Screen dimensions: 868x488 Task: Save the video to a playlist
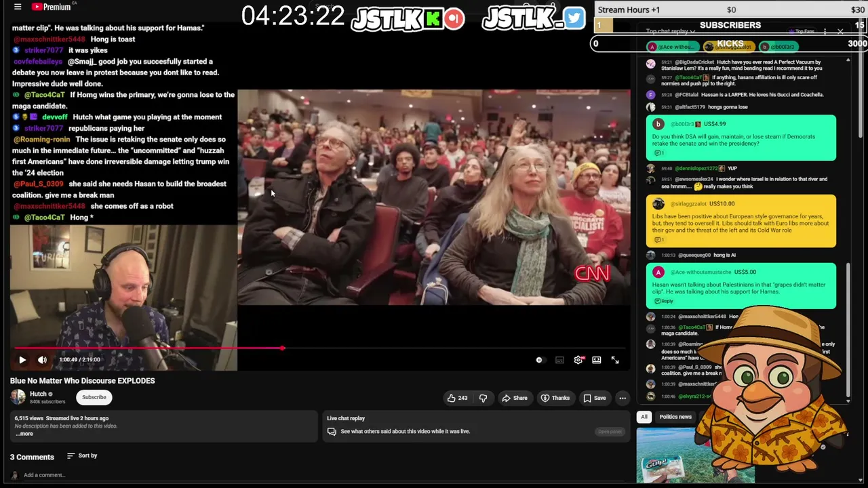coord(595,398)
